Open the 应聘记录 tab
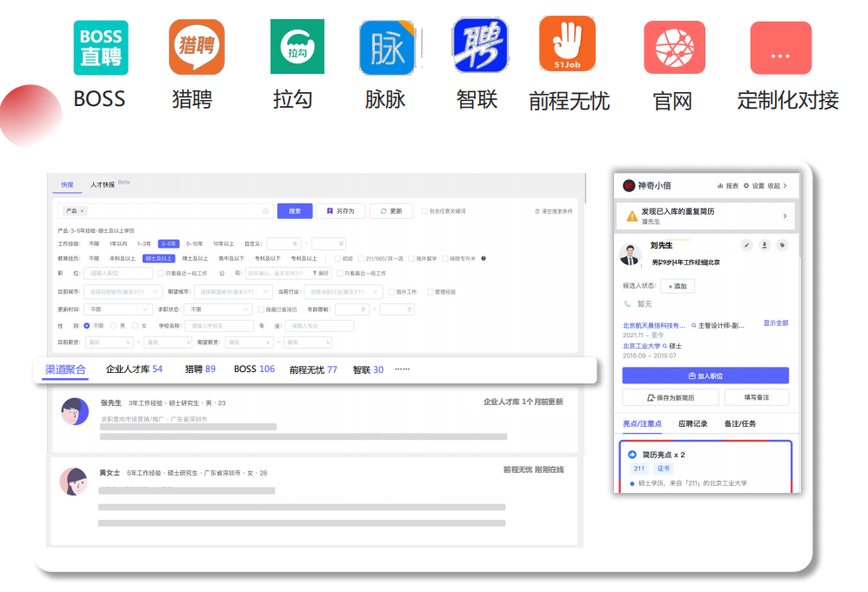This screenshot has height=592, width=868. 693,424
